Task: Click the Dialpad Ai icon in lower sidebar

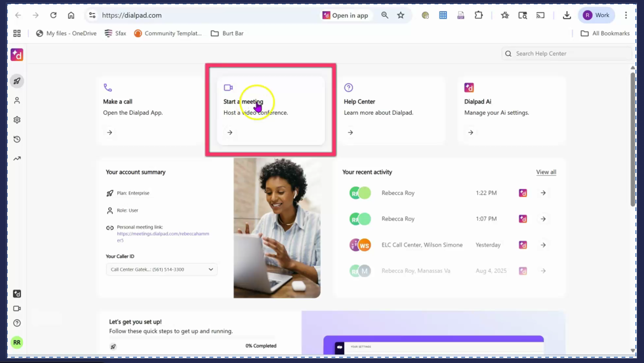Action: [x=17, y=294]
